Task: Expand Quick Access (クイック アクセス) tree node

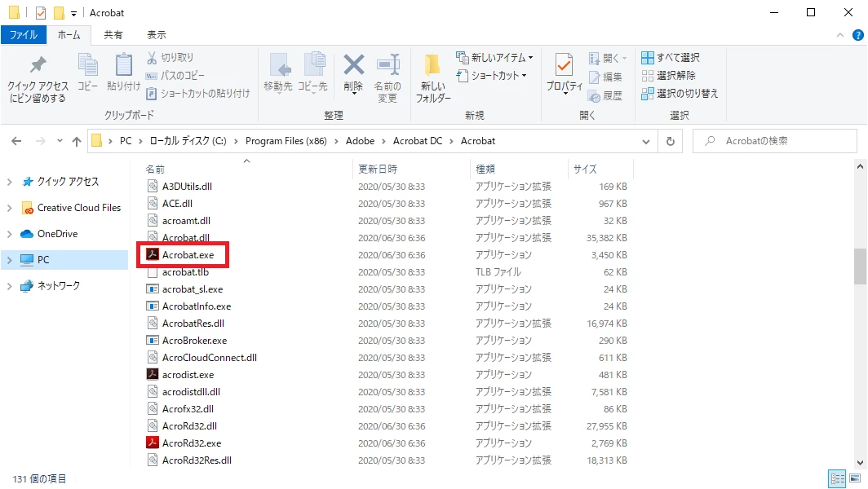Action: [x=10, y=182]
